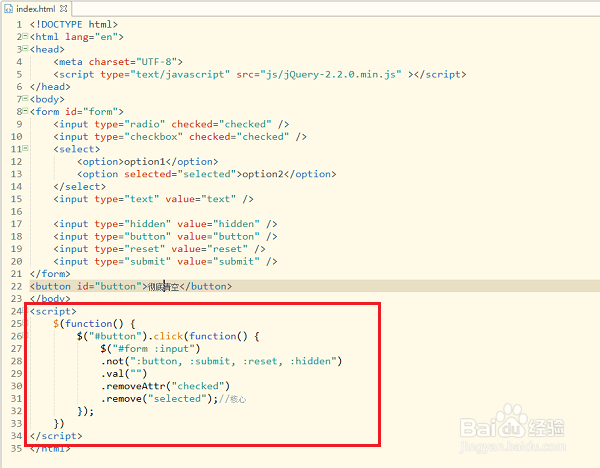This screenshot has height=468, width=600.
Task: Click line number 16 in the gutter
Action: pyautogui.click(x=16, y=212)
